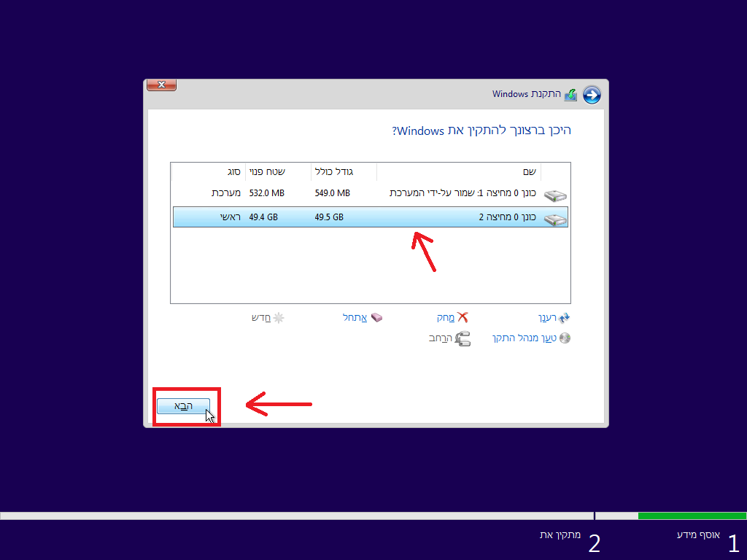Click the 549.0 MB total size cell
747x560 pixels.
click(333, 193)
